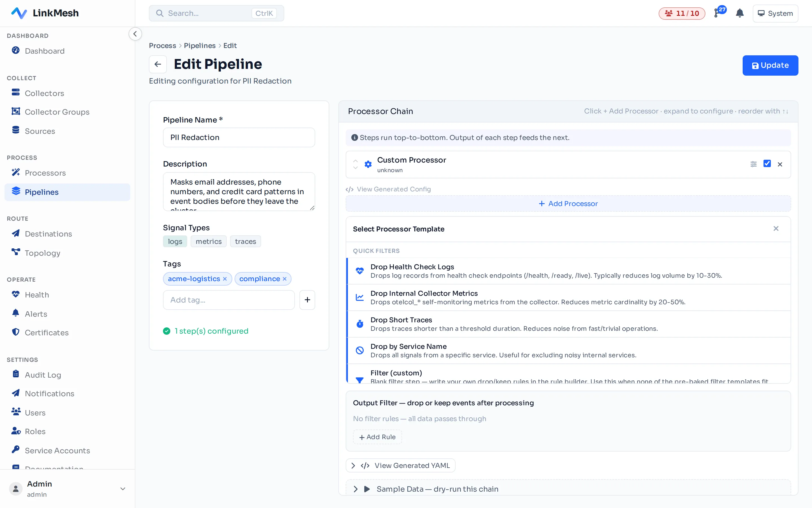Click the info icon in steps notice
Screen dimensions: 812x508
click(x=354, y=137)
